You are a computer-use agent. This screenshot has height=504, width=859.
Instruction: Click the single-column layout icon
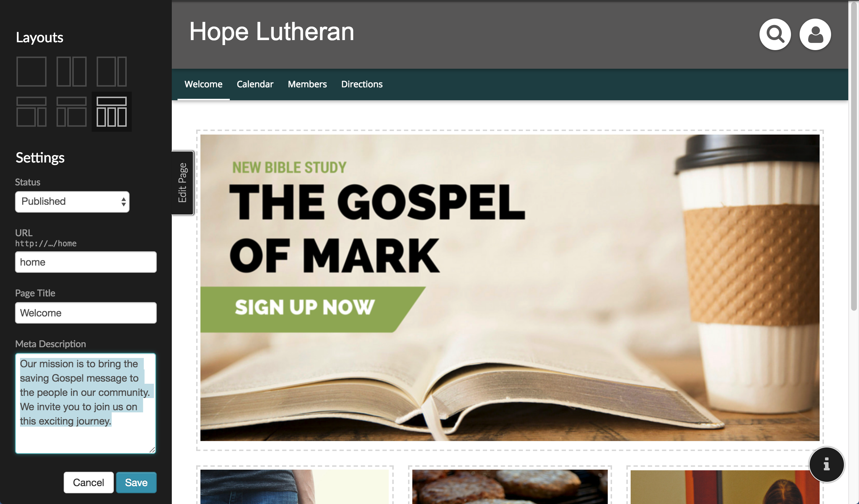(x=31, y=71)
